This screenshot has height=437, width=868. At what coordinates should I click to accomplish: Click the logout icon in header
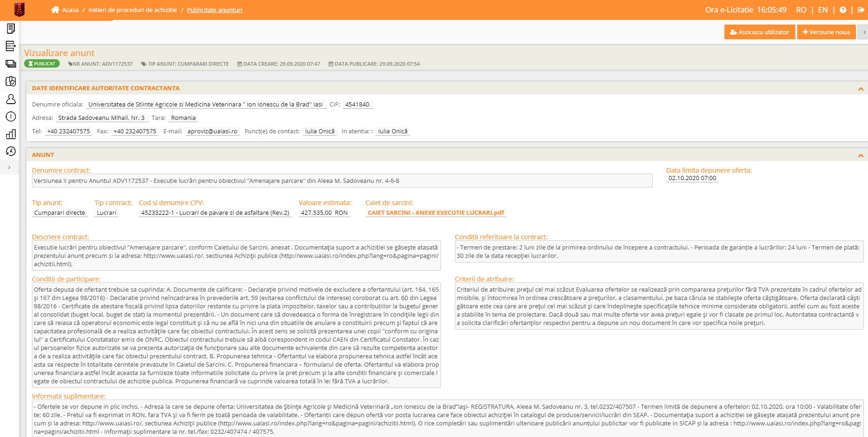click(x=861, y=10)
